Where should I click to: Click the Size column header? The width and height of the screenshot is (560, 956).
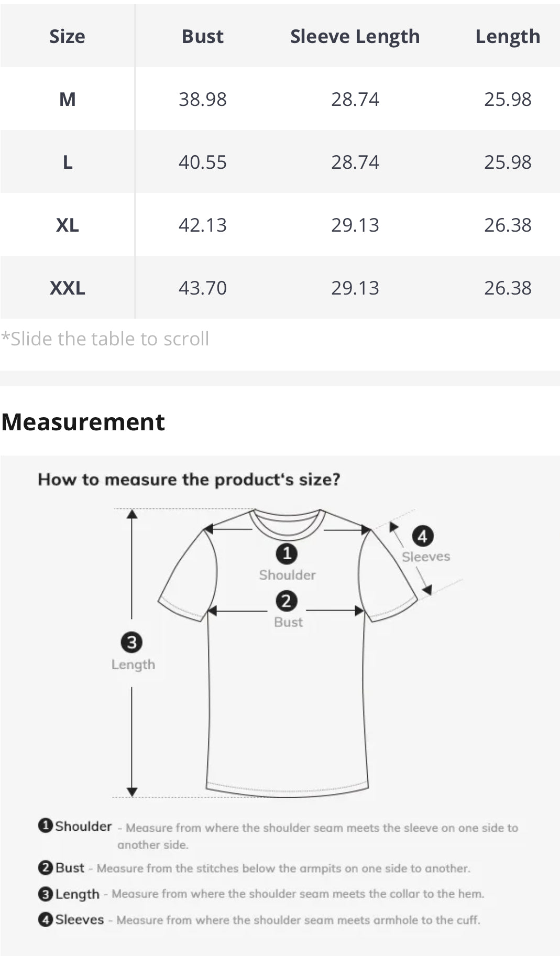67,36
